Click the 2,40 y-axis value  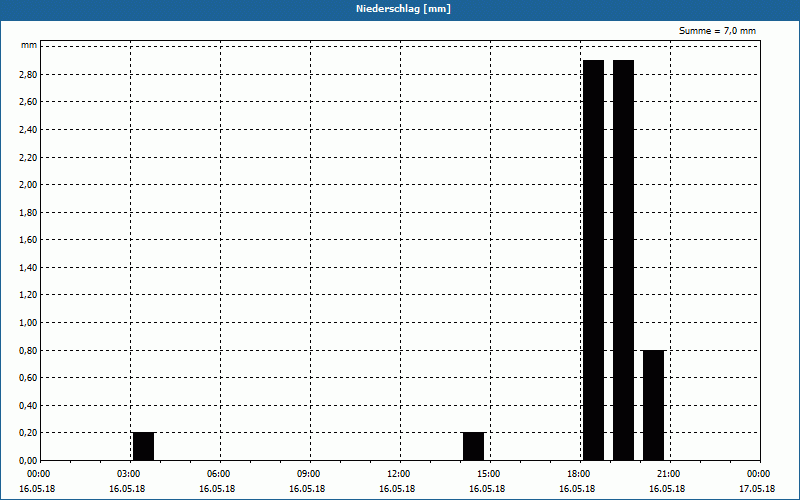(x=28, y=130)
